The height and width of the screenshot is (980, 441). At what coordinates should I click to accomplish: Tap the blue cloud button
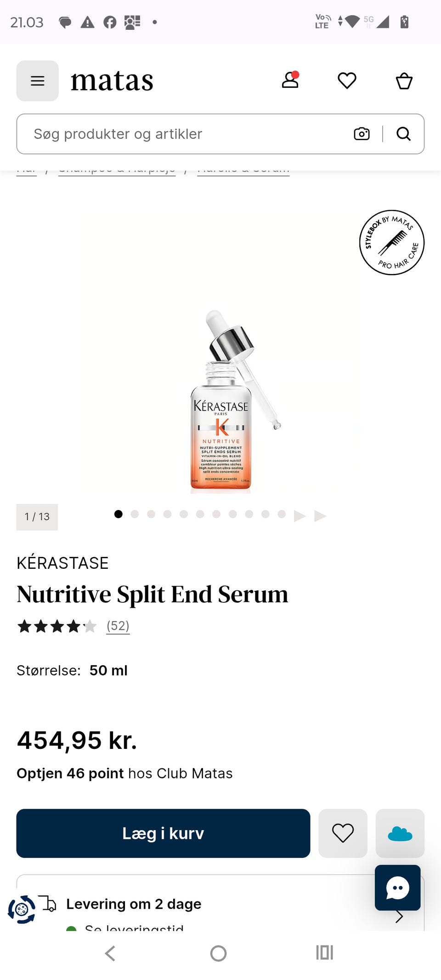(x=400, y=833)
